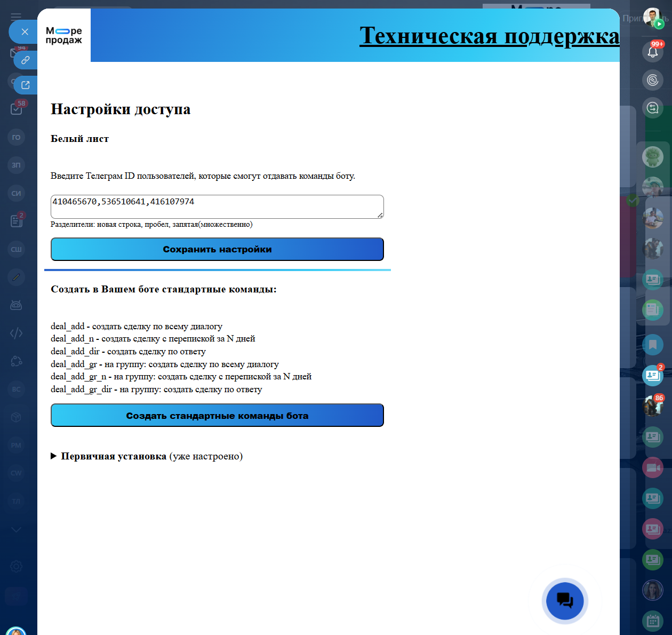Open the green document chat icon
672x635 pixels.
(653, 309)
